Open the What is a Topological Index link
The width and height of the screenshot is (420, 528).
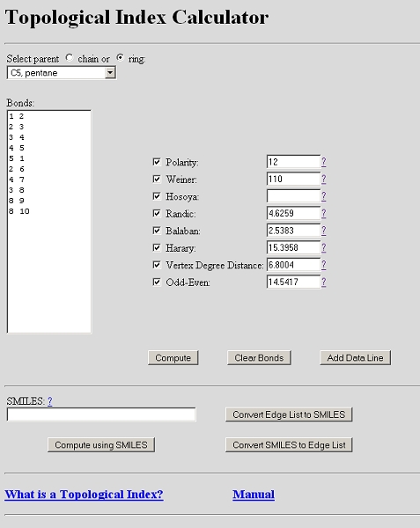[84, 495]
